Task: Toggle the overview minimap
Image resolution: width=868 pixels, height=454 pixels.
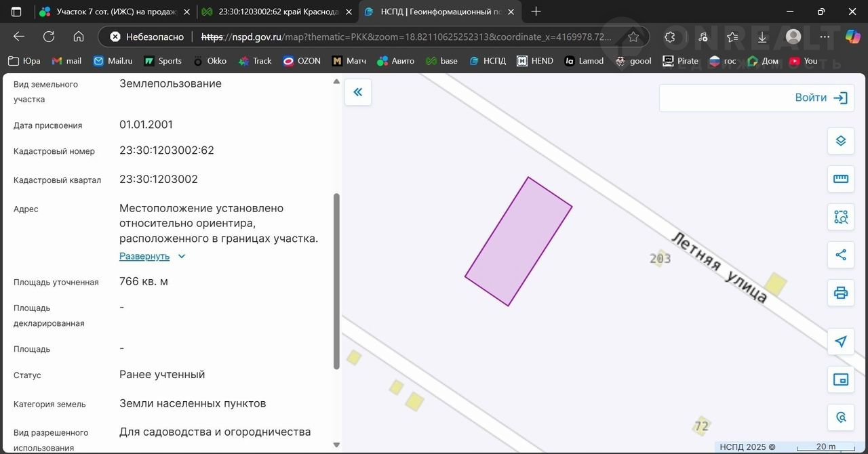Action: click(x=841, y=379)
